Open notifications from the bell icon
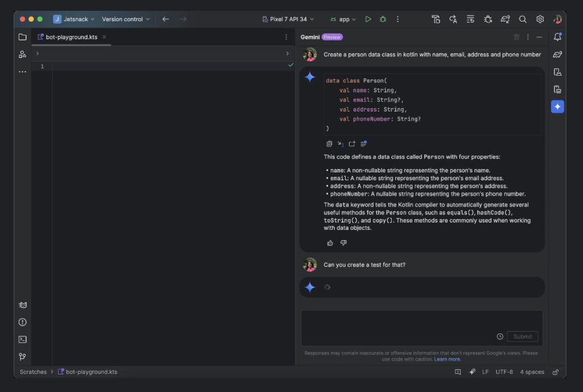 pyautogui.click(x=558, y=36)
